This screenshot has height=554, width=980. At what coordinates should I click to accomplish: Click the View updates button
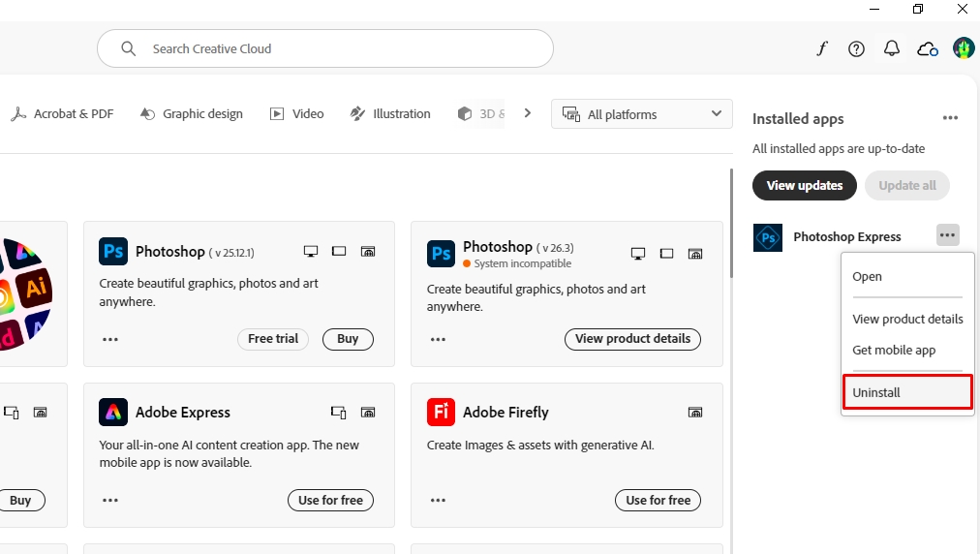pyautogui.click(x=805, y=186)
